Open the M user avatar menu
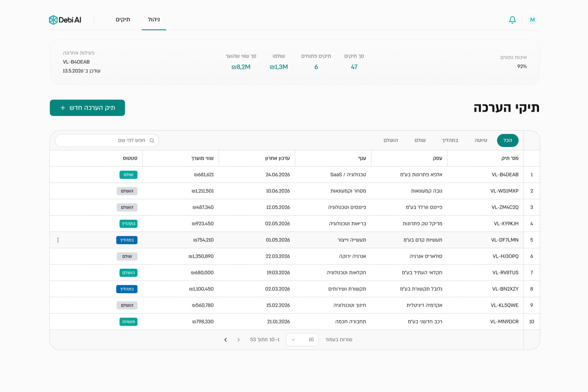The image size is (588, 392). (532, 20)
